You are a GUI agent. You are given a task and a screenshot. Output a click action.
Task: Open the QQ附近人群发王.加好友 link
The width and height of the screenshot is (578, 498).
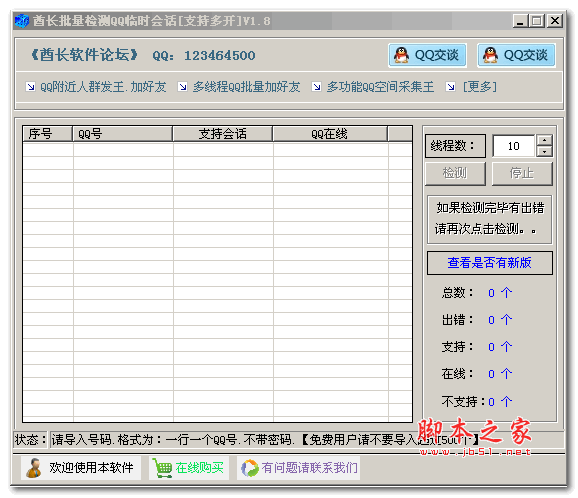click(x=103, y=87)
